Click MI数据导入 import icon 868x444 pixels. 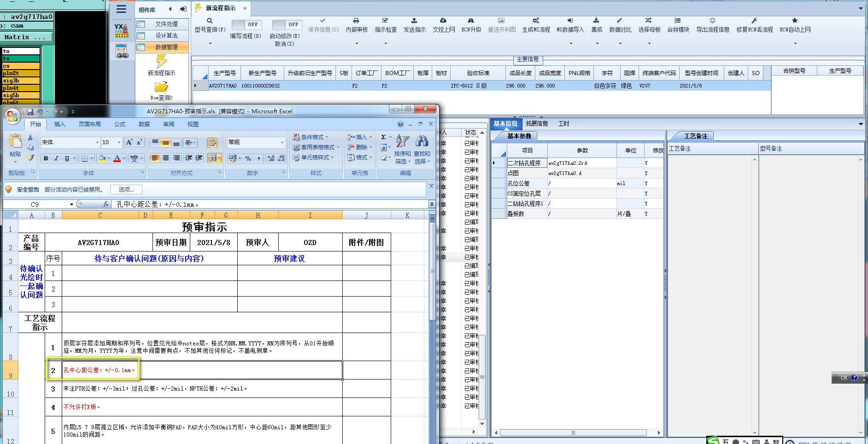570,21
